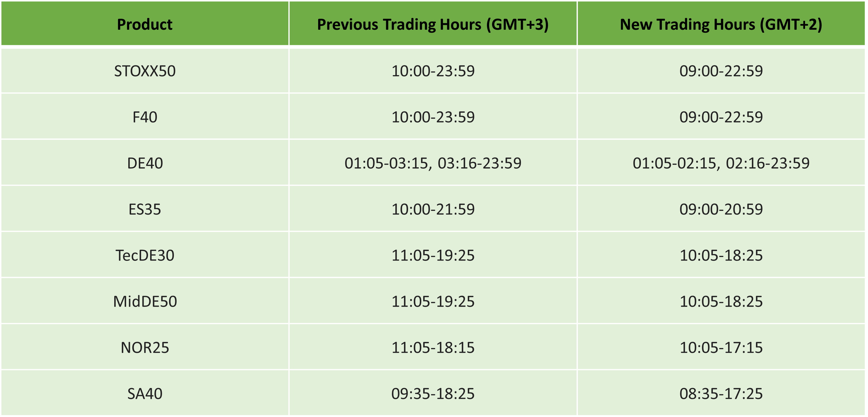Click the ES35 product cell
Image resolution: width=868 pixels, height=417 pixels.
144,209
